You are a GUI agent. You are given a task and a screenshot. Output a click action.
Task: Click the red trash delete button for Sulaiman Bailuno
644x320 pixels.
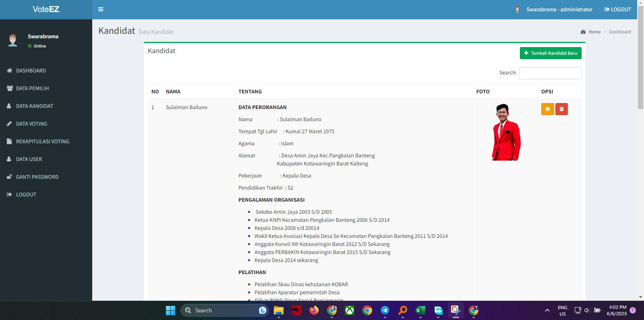[x=561, y=109]
